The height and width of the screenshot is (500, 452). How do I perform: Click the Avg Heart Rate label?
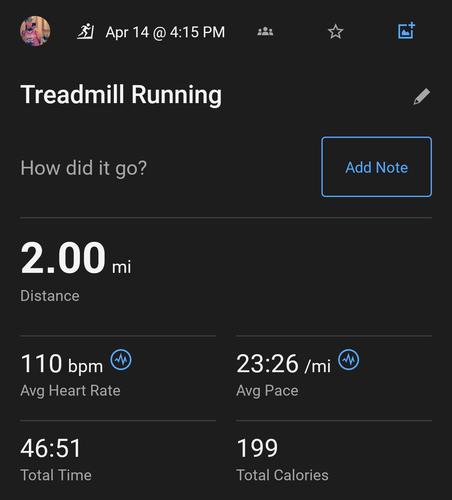click(x=70, y=391)
